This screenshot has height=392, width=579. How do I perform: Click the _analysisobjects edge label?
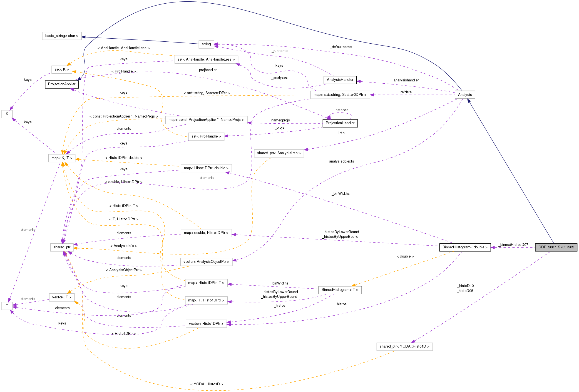point(341,161)
